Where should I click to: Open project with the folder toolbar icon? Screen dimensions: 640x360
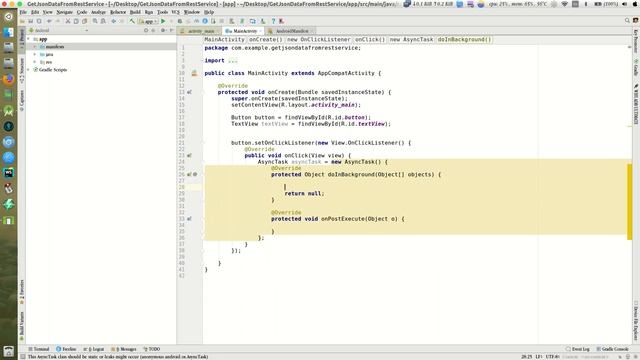click(22, 21)
